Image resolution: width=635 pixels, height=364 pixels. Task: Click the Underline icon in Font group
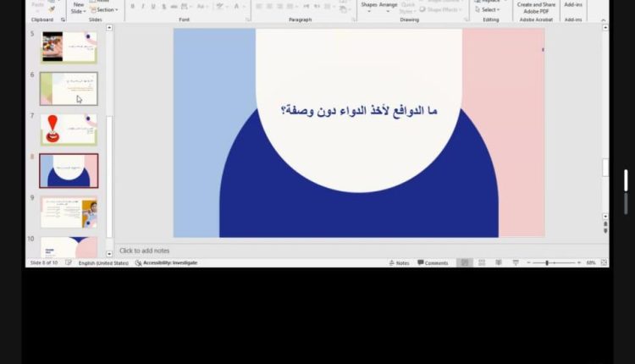click(152, 7)
